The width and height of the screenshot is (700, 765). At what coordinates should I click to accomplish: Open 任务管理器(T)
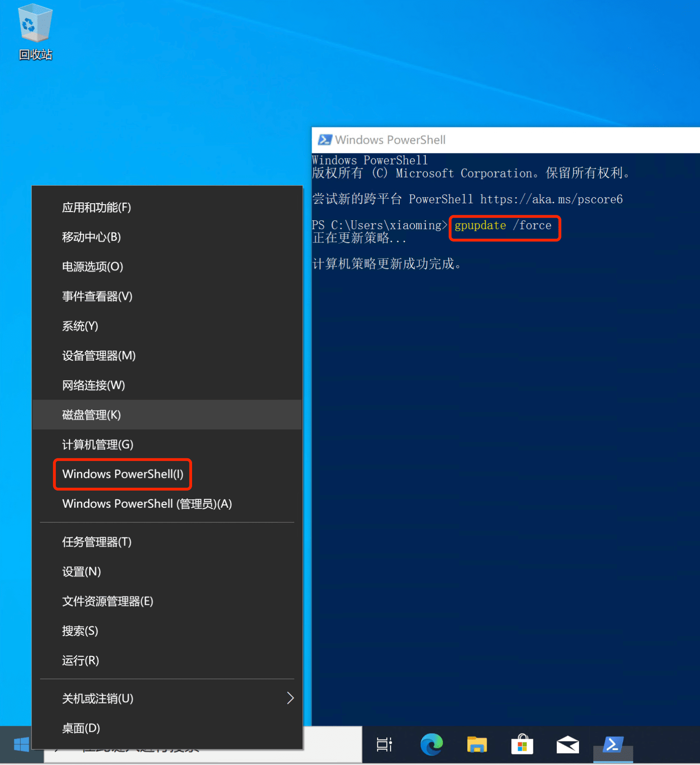(167, 542)
